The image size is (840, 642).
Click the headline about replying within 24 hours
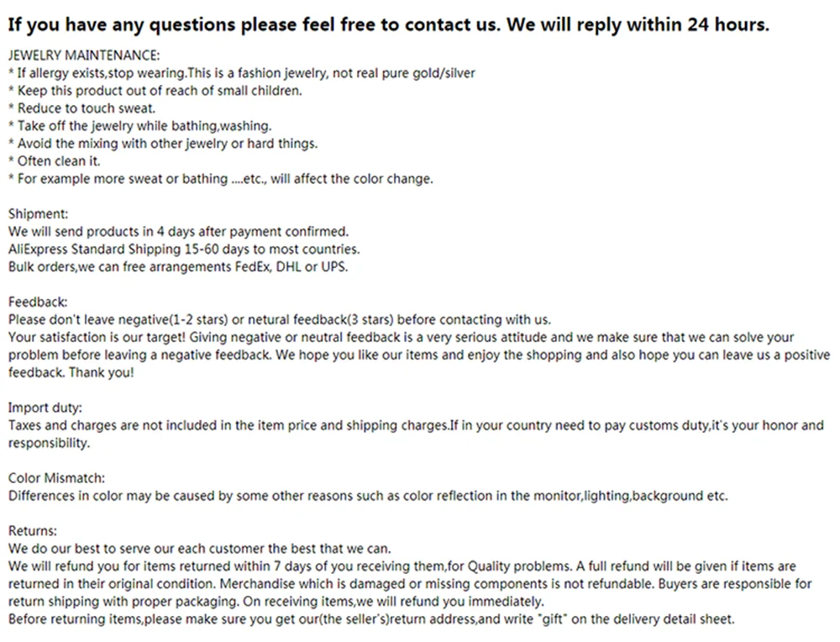coord(388,24)
